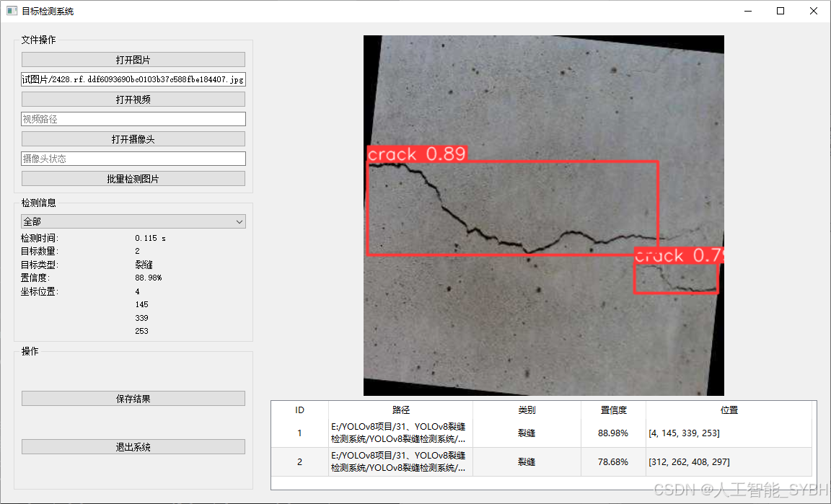This screenshot has width=831, height=504.
Task: Select the 位置 column header
Action: click(x=729, y=410)
